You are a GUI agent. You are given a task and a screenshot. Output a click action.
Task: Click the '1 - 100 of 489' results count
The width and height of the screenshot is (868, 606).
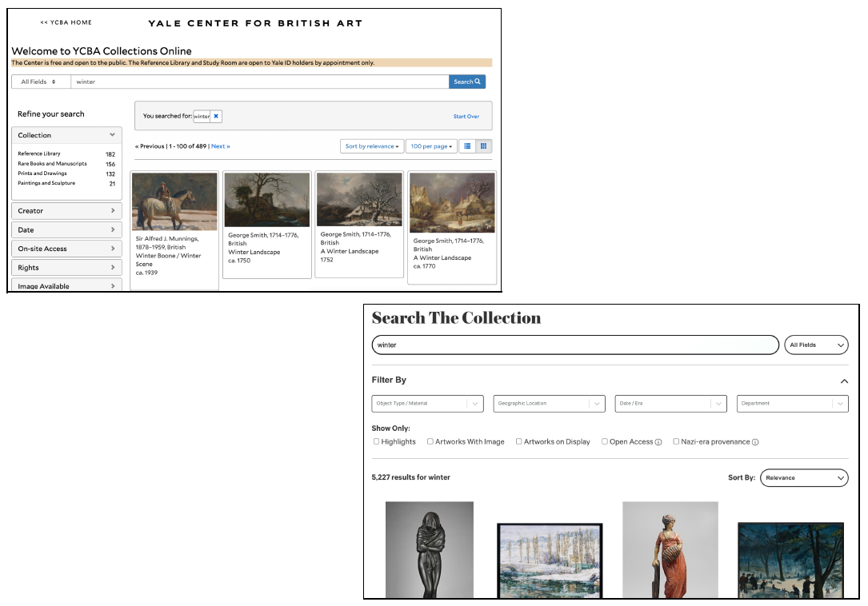[188, 146]
